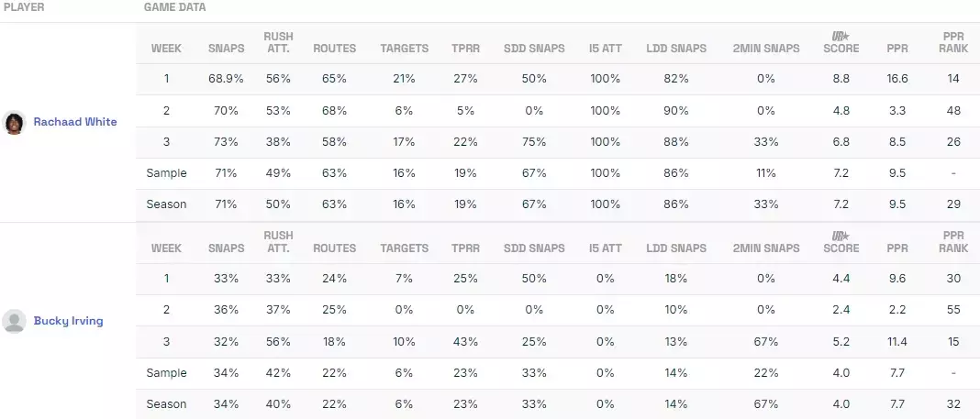Click 2MIN SNAPS header in Rachaad White's table

point(766,49)
